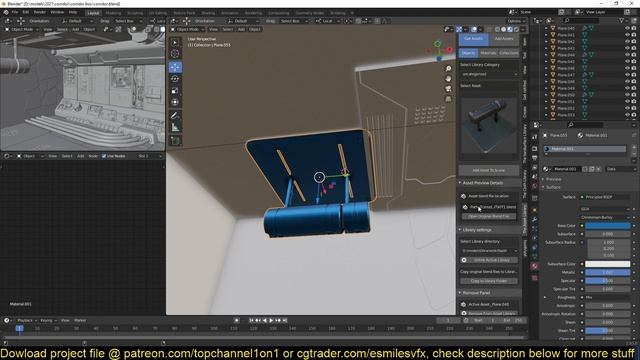Hide Plane.044 with its eye icon

pos(627,55)
